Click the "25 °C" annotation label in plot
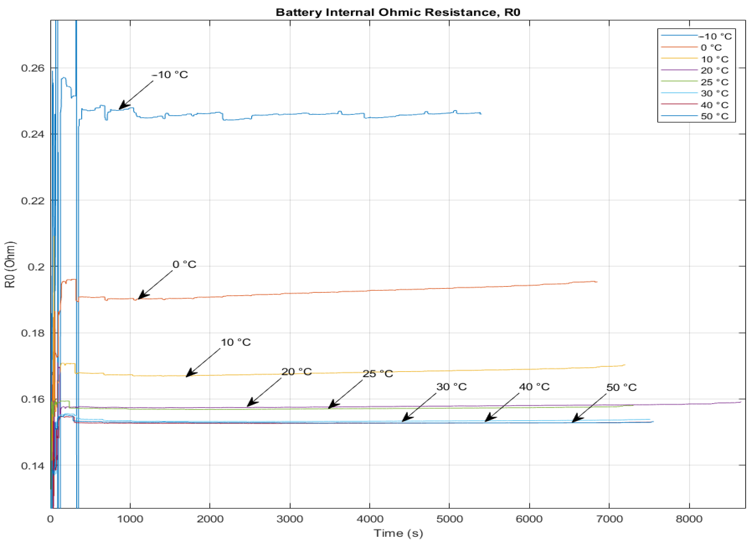 [378, 374]
